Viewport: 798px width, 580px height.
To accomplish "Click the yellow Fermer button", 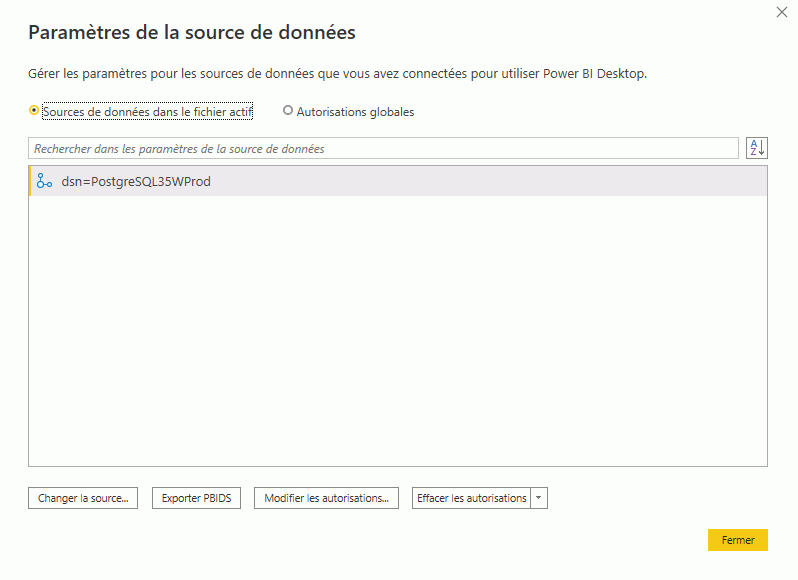I will [737, 540].
